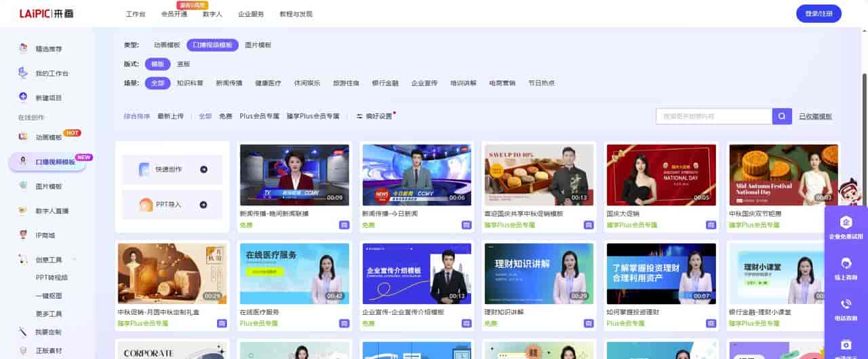Filter scene by 健康医疗

click(x=268, y=83)
